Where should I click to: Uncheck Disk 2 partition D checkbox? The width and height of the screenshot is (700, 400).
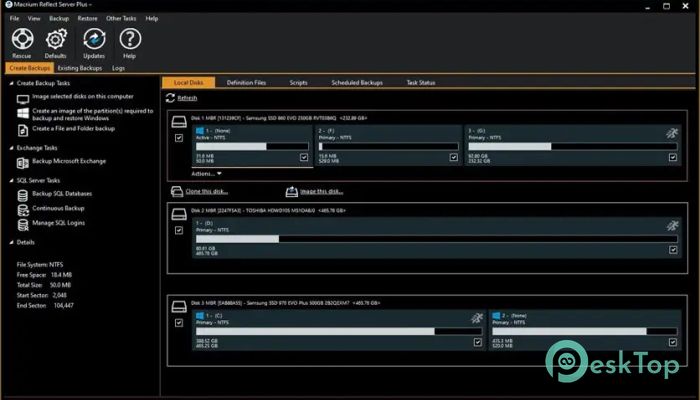tap(673, 250)
